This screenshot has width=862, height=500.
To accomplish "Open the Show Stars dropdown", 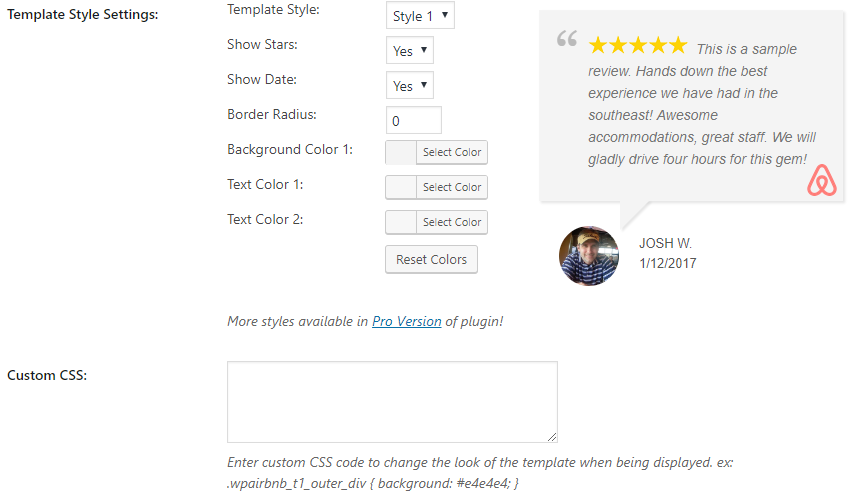I will tap(410, 51).
